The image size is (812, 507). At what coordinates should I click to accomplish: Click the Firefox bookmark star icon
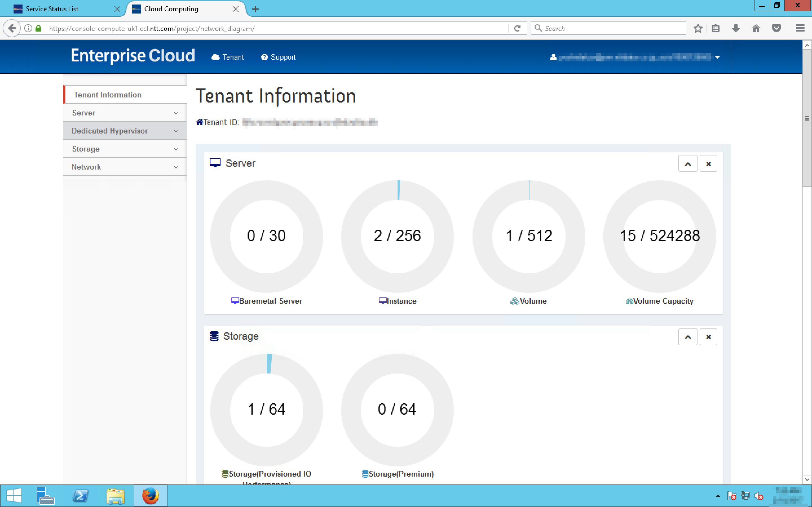click(698, 28)
